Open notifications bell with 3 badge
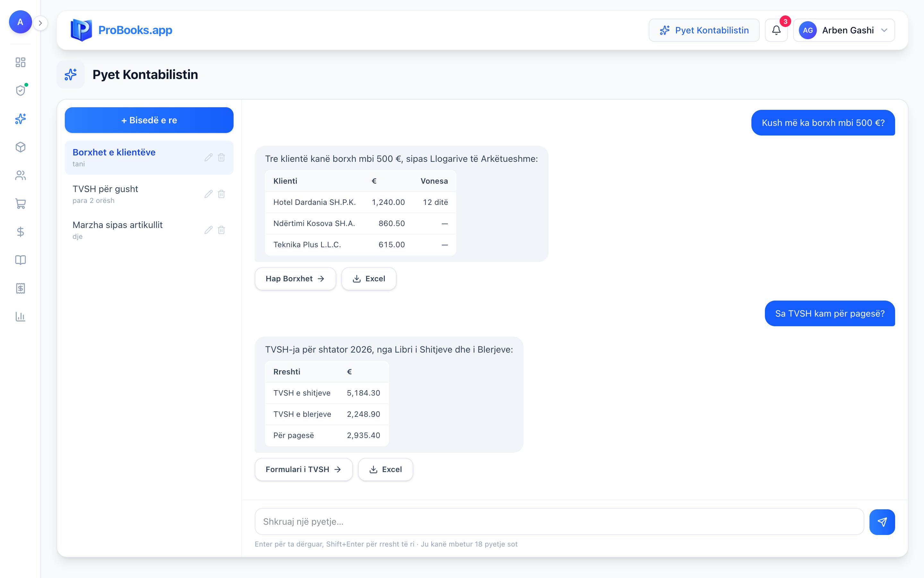This screenshot has width=924, height=578. point(776,30)
